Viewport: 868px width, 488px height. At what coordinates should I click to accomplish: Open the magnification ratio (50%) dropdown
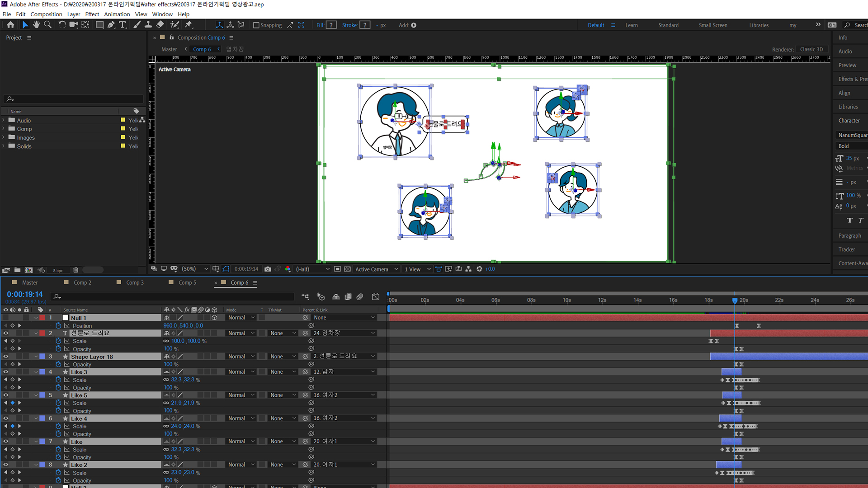coord(194,269)
